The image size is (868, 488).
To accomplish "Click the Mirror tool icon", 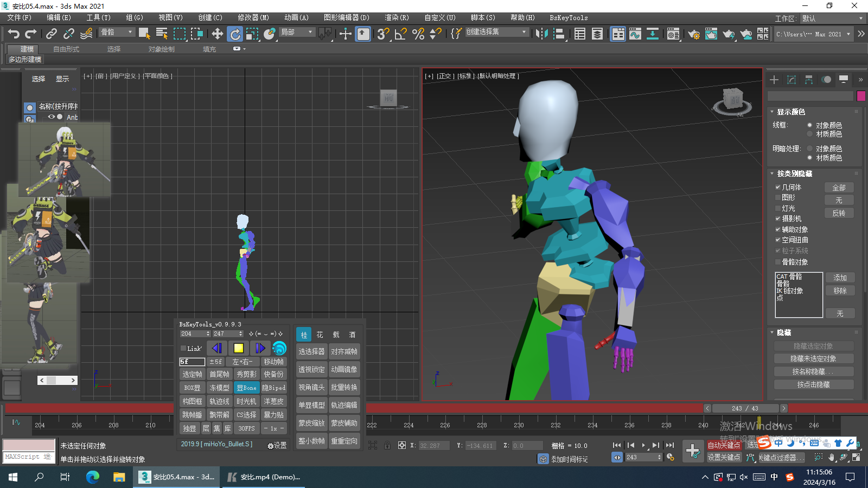I will tap(541, 34).
